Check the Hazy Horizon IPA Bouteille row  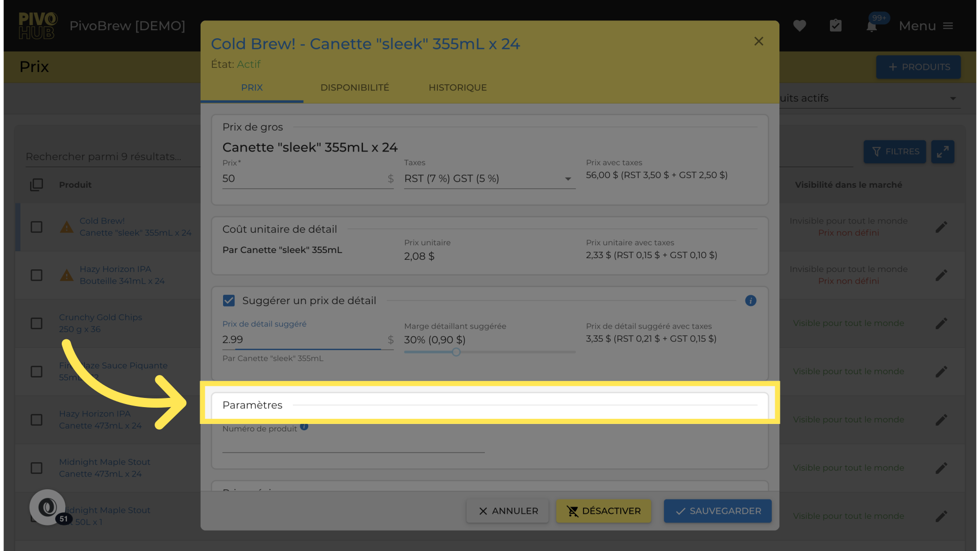tap(36, 275)
